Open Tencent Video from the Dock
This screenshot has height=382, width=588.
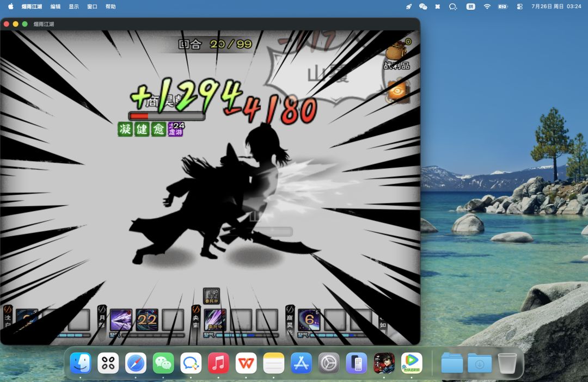tap(412, 363)
